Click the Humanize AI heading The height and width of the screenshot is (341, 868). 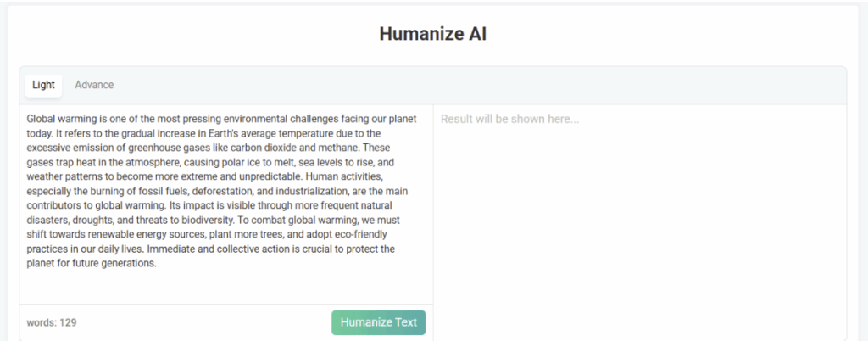coord(433,35)
